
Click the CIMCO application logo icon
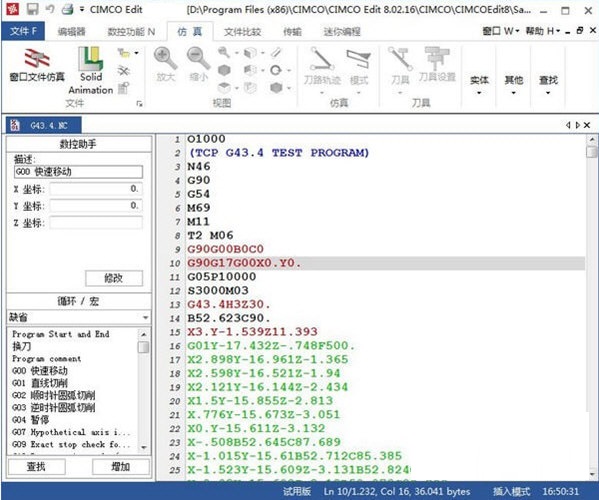pyautogui.click(x=13, y=9)
